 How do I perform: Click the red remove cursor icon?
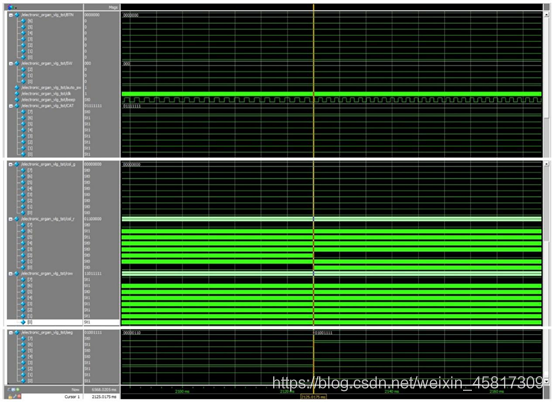(19, 397)
